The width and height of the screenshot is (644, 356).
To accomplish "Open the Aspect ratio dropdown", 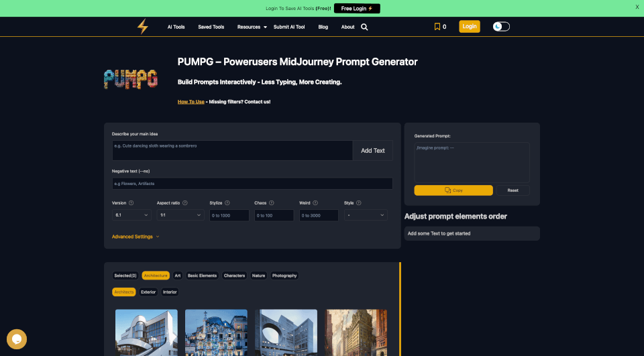I will [180, 215].
